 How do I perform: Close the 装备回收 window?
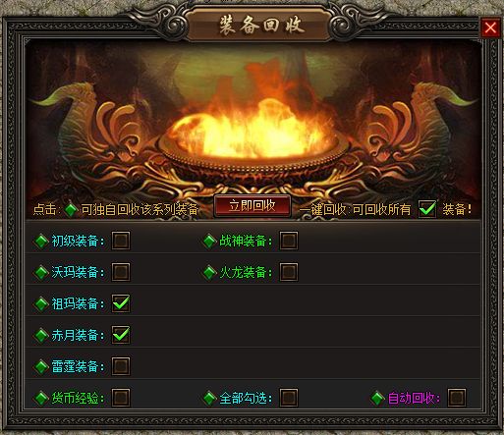(490, 27)
